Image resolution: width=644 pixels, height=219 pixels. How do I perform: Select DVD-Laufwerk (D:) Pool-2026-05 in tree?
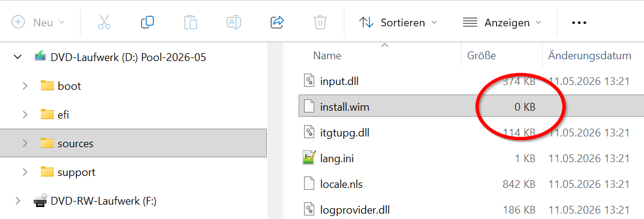[128, 57]
